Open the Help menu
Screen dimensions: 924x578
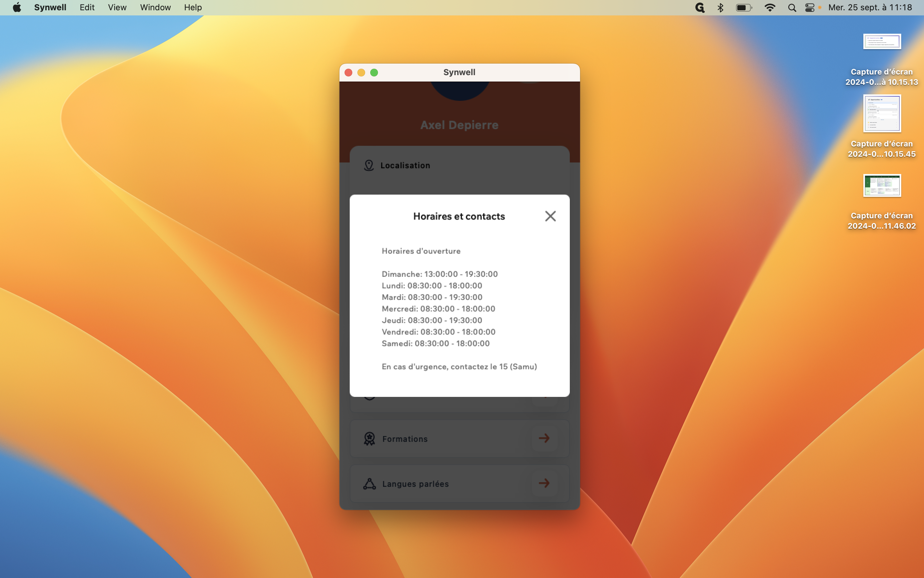[x=193, y=7]
